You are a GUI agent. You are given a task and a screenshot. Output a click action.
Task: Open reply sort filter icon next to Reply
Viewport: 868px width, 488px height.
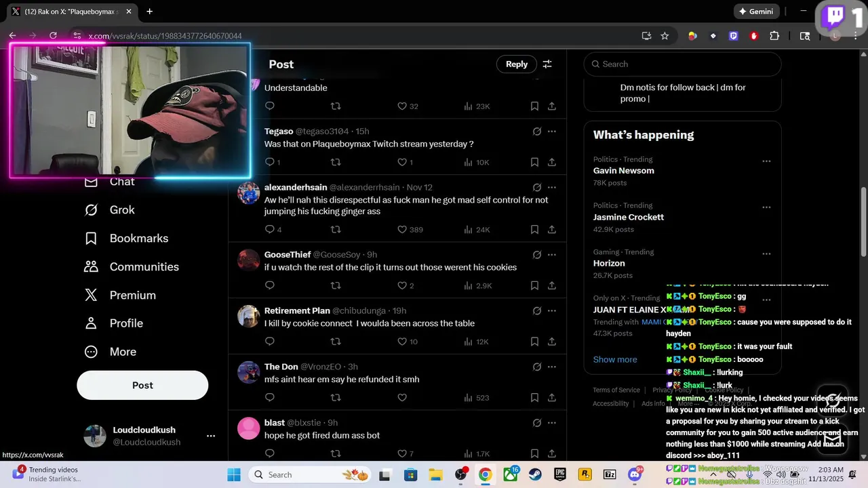pyautogui.click(x=547, y=64)
